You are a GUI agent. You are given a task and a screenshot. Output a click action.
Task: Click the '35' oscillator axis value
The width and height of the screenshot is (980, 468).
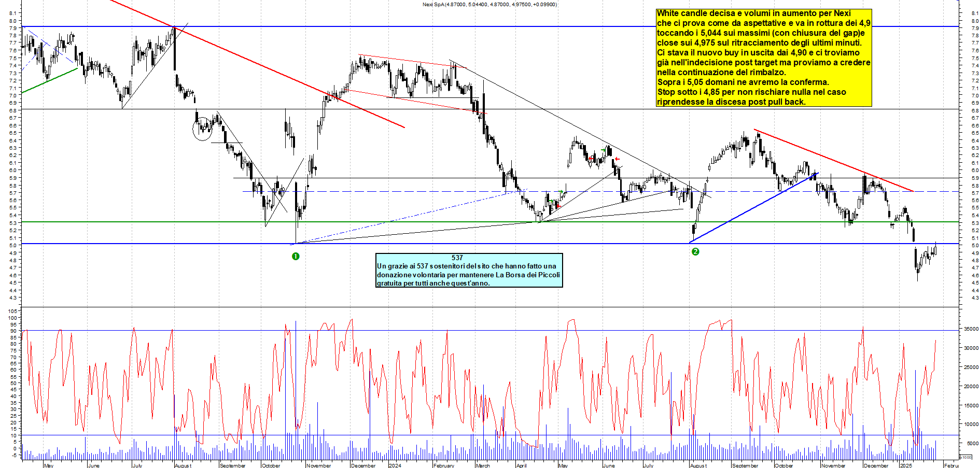point(13,403)
